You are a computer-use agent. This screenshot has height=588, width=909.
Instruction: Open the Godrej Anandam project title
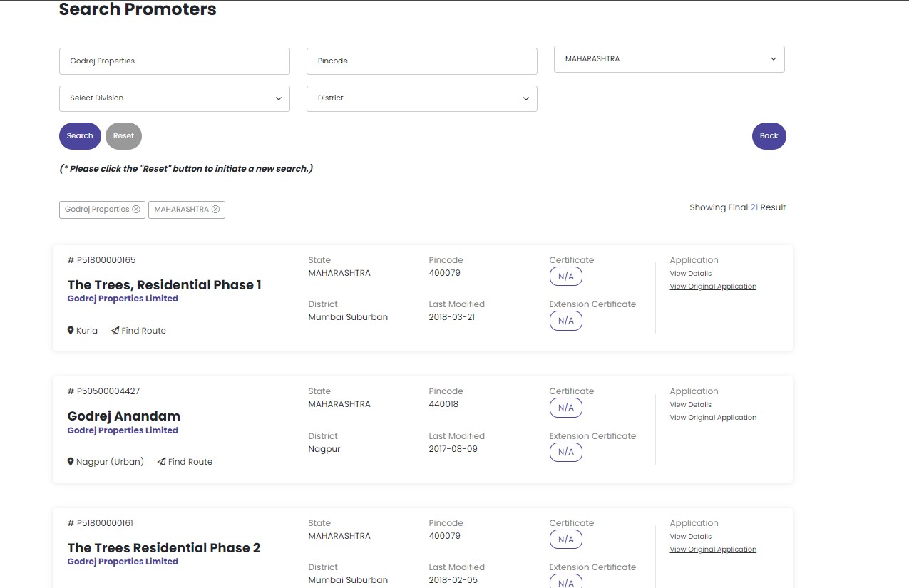click(123, 416)
